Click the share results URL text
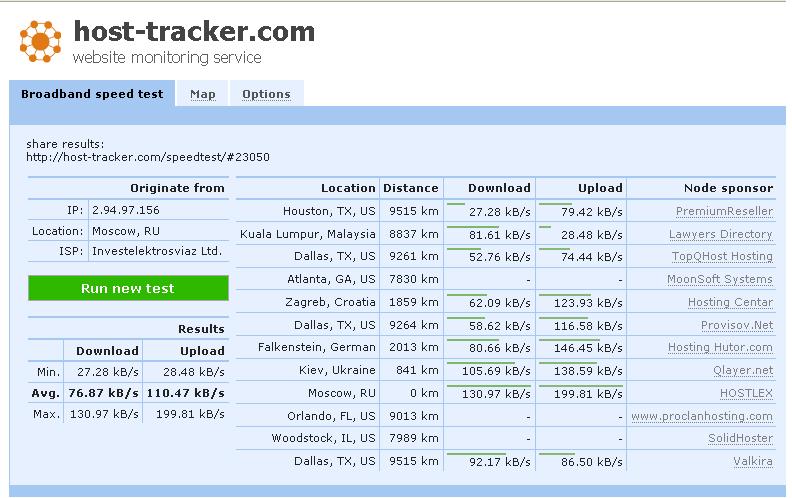Screen dimensions: 792x498 [148, 157]
